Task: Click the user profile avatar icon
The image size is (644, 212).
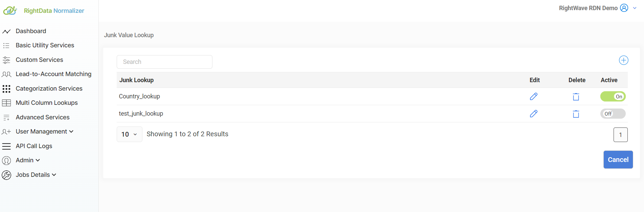Action: 624,8
